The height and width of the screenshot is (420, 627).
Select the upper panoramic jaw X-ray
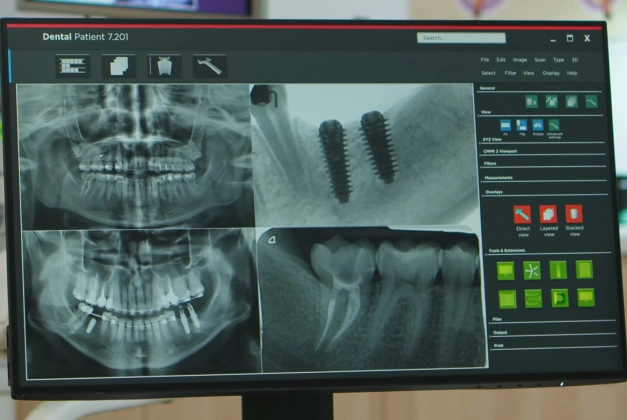[134, 156]
